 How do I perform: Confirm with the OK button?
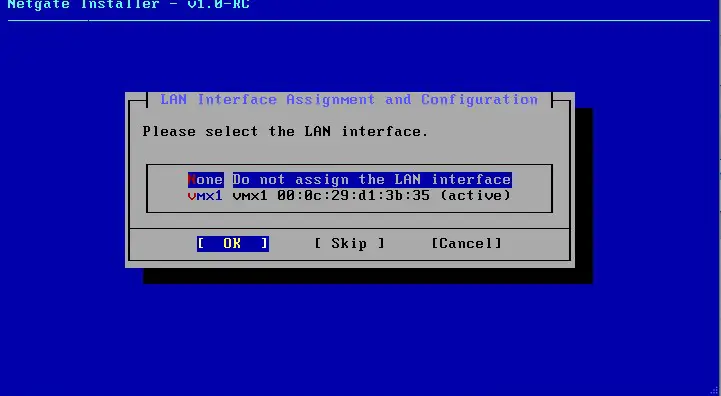tap(233, 243)
